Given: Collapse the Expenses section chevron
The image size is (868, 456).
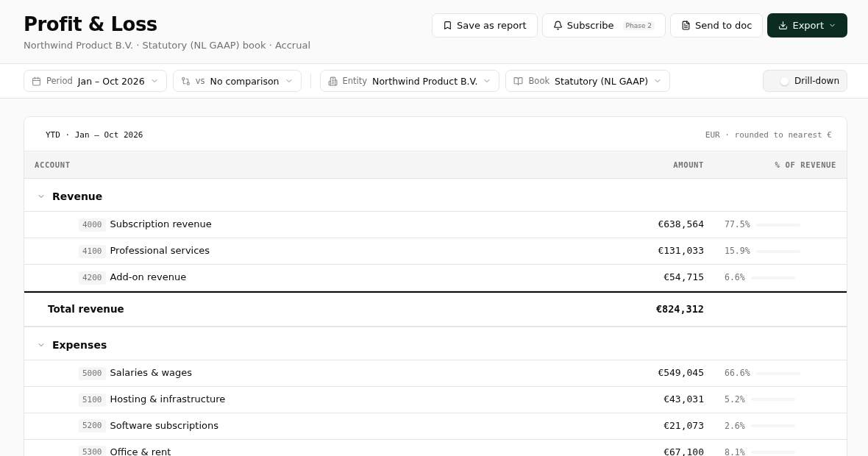Looking at the screenshot, I should (41, 345).
